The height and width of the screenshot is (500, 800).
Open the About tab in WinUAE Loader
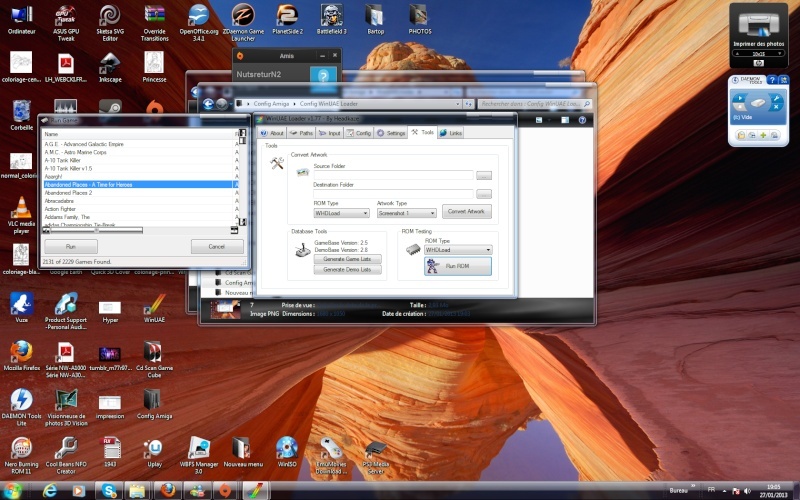[x=272, y=133]
